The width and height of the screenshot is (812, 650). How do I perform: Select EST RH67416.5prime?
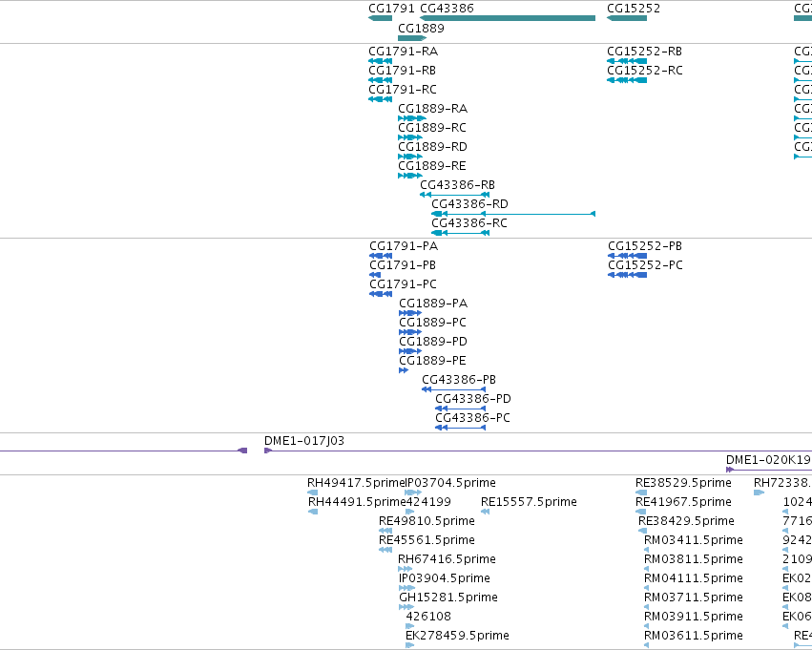447,559
